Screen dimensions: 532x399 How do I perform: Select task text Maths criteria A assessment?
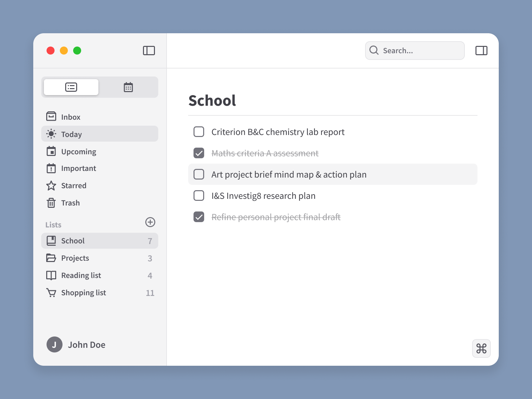(265, 153)
